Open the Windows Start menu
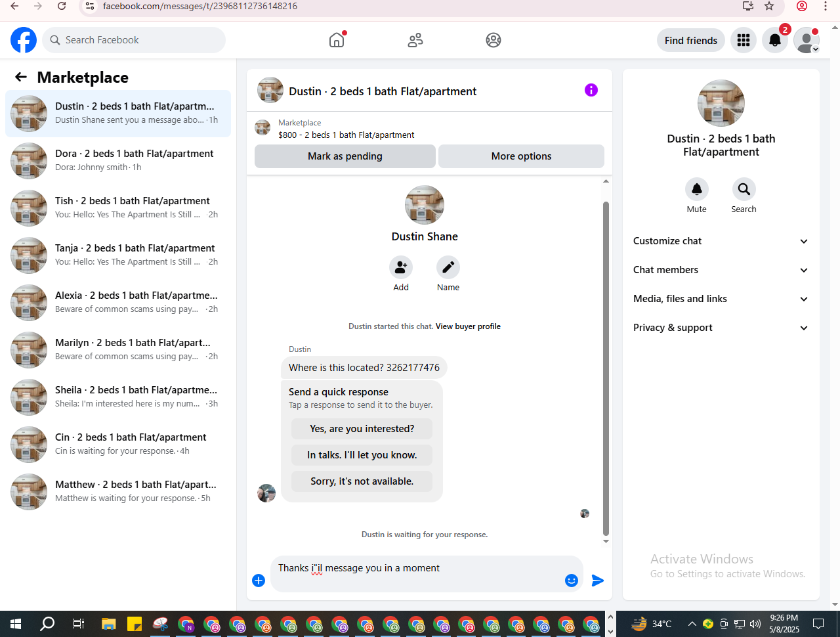Screen dimensions: 840x637 [16, 624]
